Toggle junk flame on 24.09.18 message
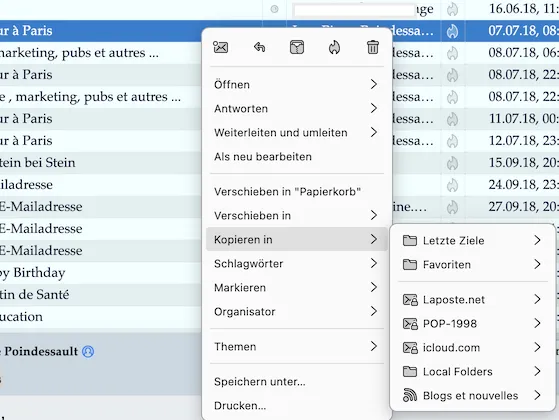559x420 pixels. pyautogui.click(x=452, y=185)
